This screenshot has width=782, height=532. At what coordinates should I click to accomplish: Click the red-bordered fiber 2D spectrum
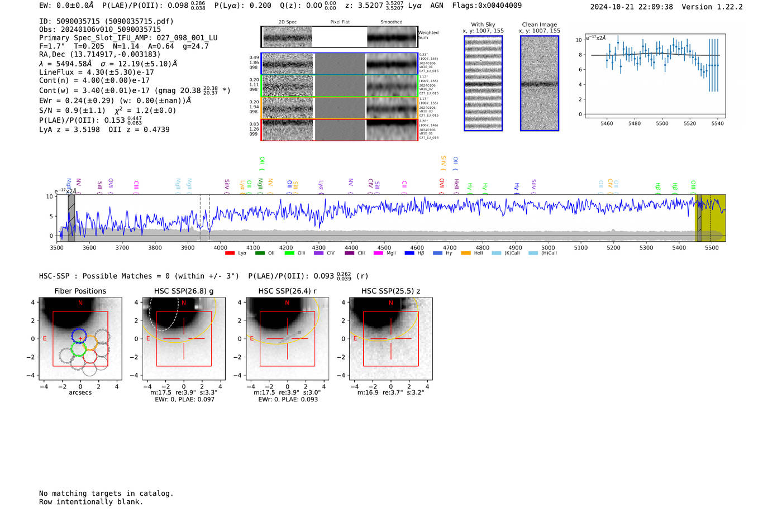coord(340,130)
